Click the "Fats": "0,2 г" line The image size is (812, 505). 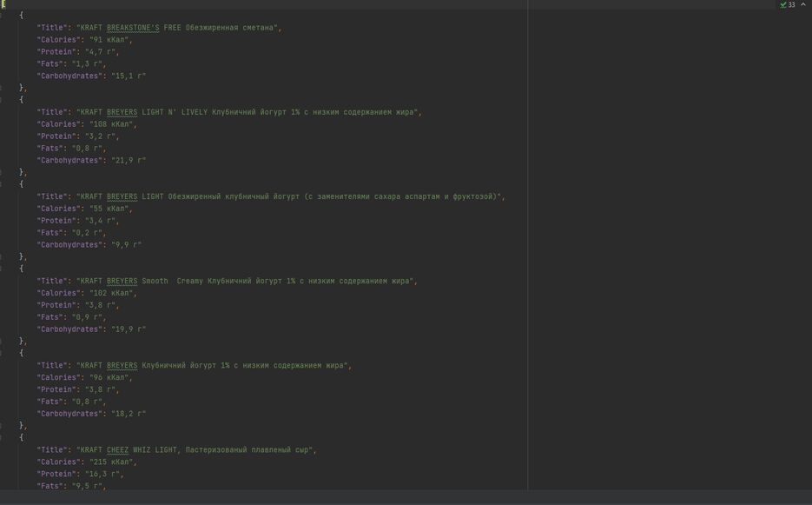coord(71,233)
